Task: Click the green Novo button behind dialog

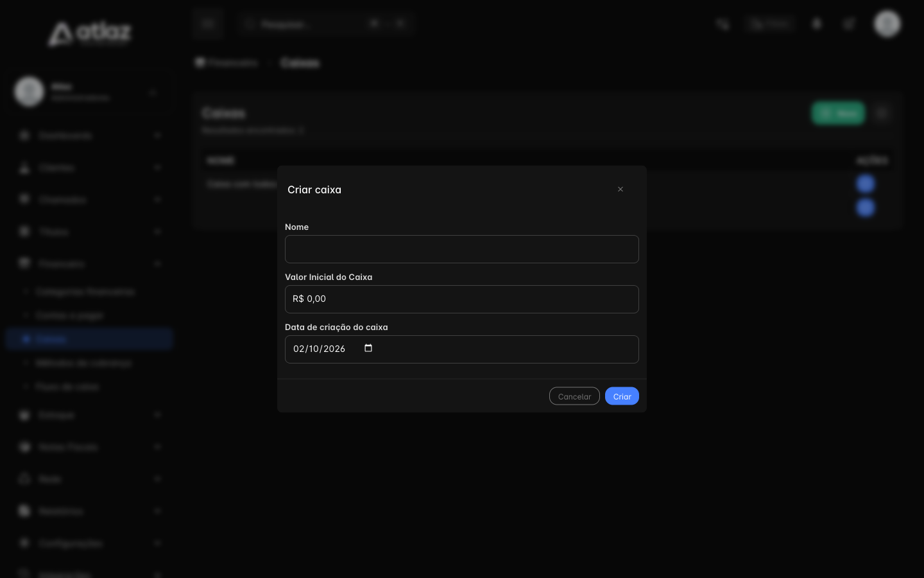Action: tap(838, 114)
